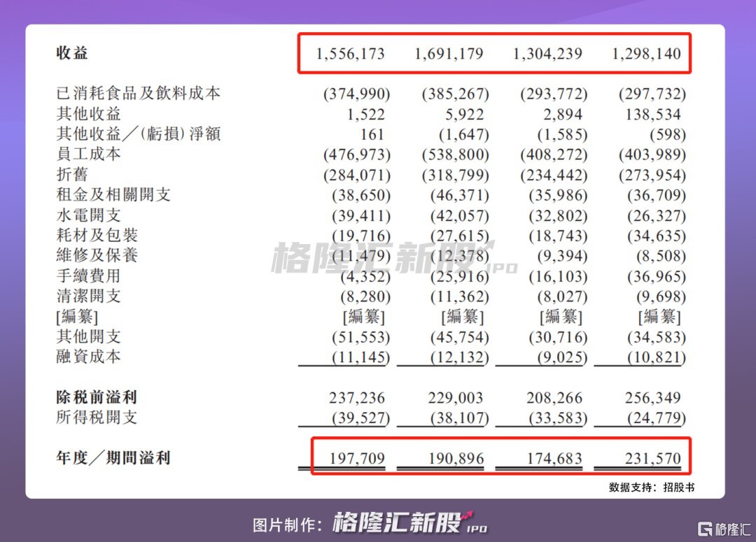Select the 耗材及包裝 row label

(x=97, y=235)
